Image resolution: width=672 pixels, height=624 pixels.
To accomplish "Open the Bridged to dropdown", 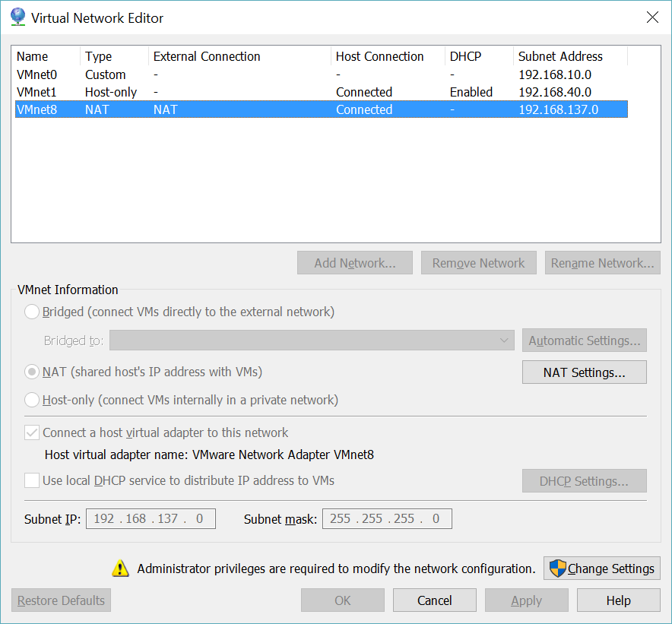I will coord(312,341).
